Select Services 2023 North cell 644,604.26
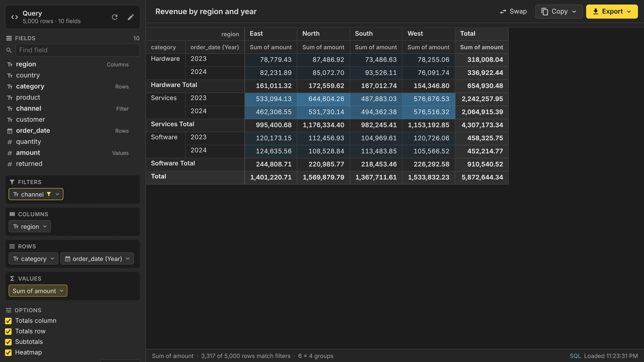The height and width of the screenshot is (362, 644). (324, 99)
